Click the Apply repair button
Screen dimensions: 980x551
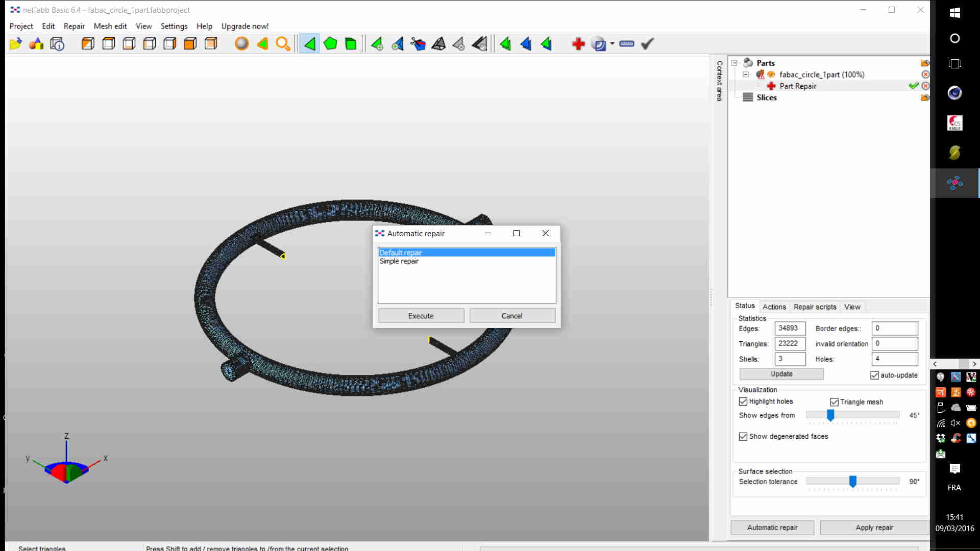coord(874,528)
